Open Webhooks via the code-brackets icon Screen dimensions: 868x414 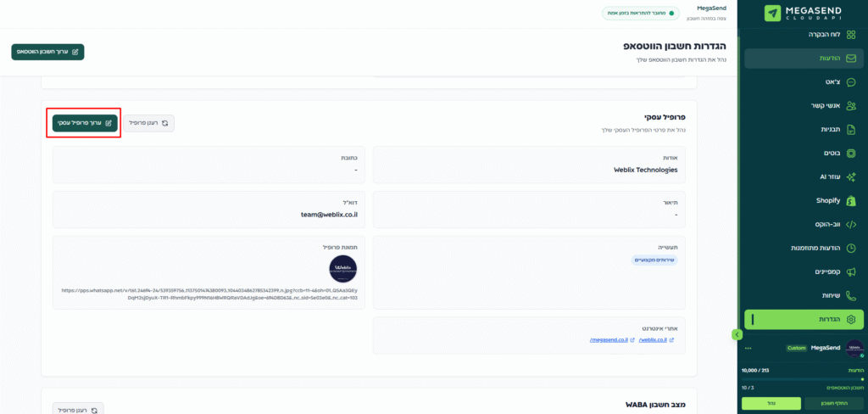click(x=851, y=224)
